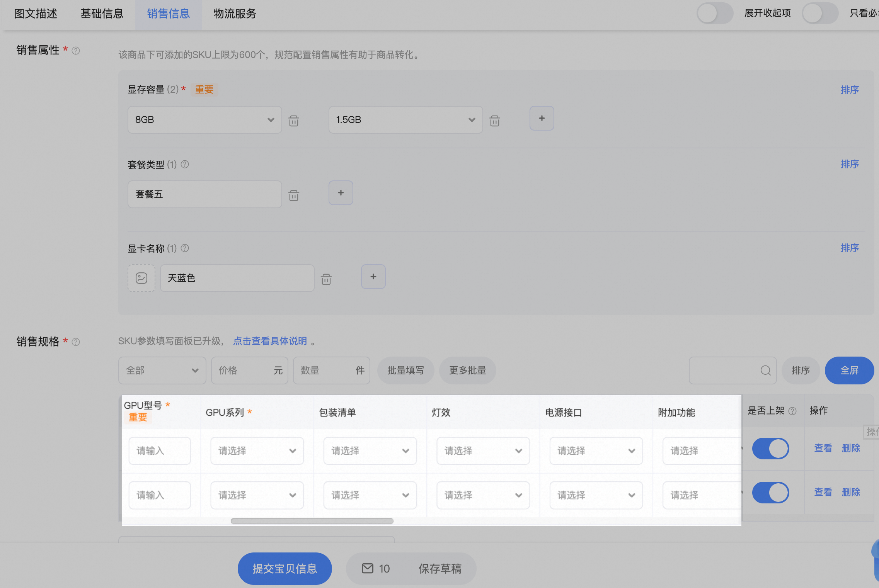This screenshot has height=588, width=879.
Task: Click 提交宝贝信息 submit button
Action: click(x=284, y=569)
